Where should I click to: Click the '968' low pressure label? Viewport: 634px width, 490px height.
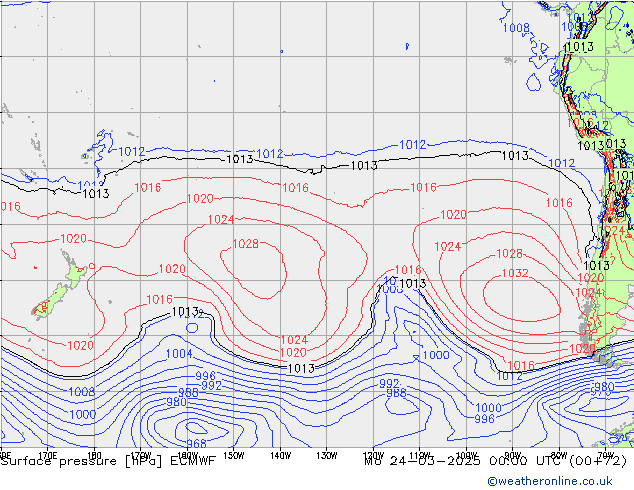click(197, 444)
